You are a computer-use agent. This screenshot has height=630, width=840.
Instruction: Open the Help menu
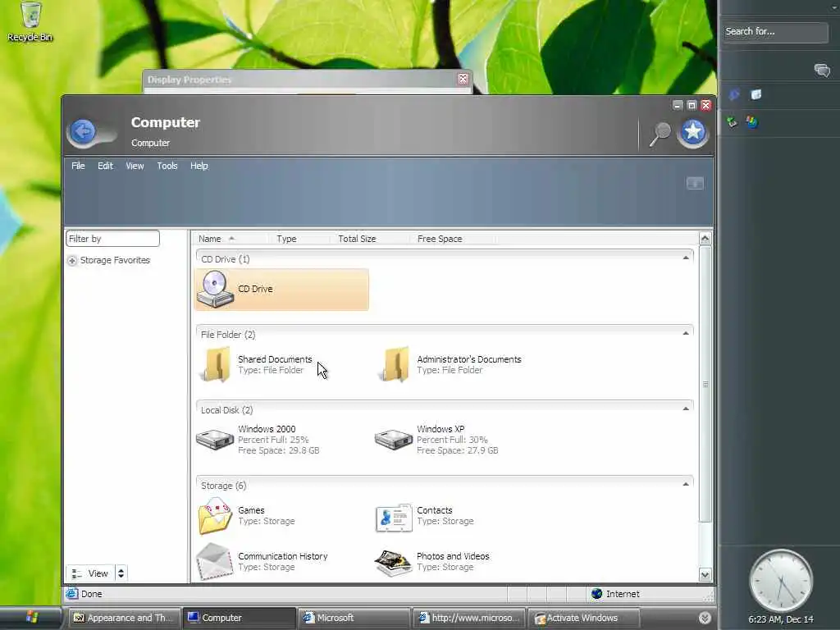199,166
